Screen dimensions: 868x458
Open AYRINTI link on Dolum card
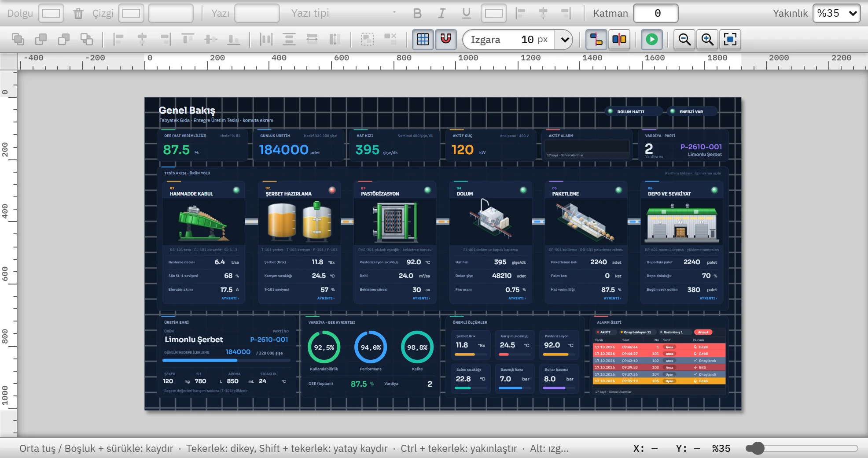(x=517, y=299)
